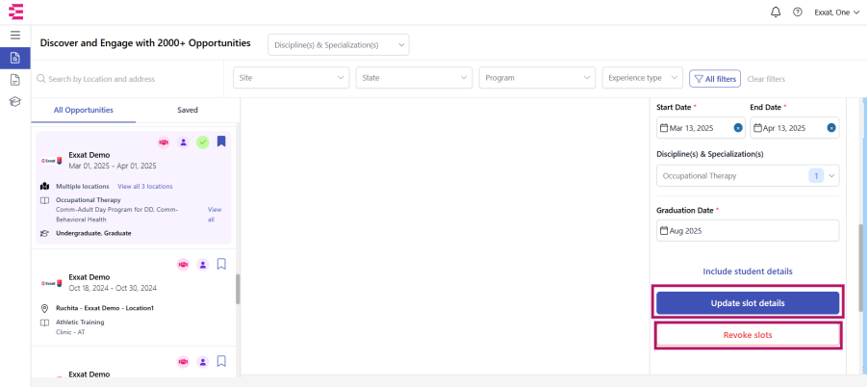Open the Program filter dropdown
Screen dimensions: 868x387
537,78
